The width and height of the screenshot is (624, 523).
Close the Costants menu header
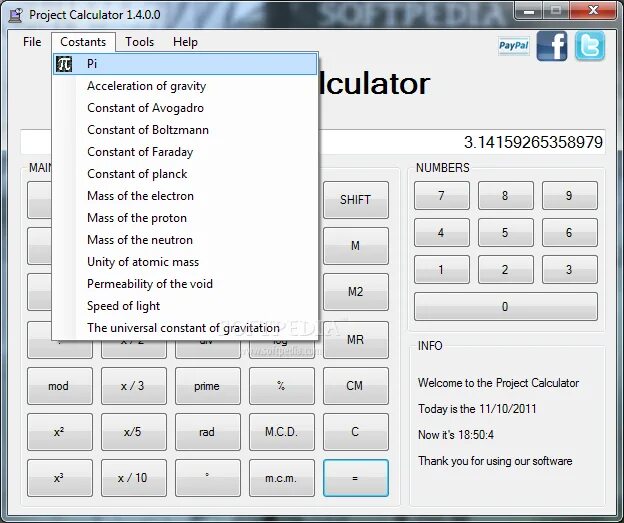pyautogui.click(x=83, y=42)
